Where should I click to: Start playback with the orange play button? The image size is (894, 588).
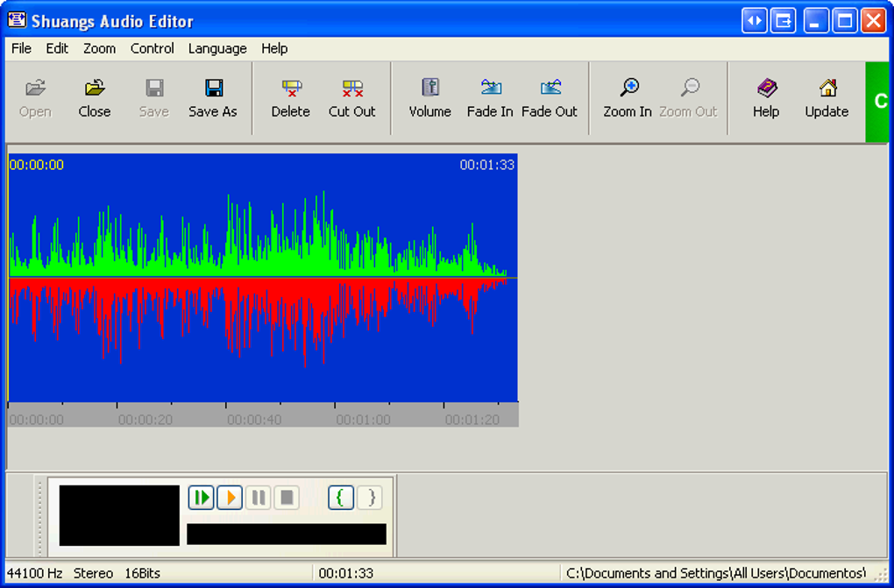230,498
